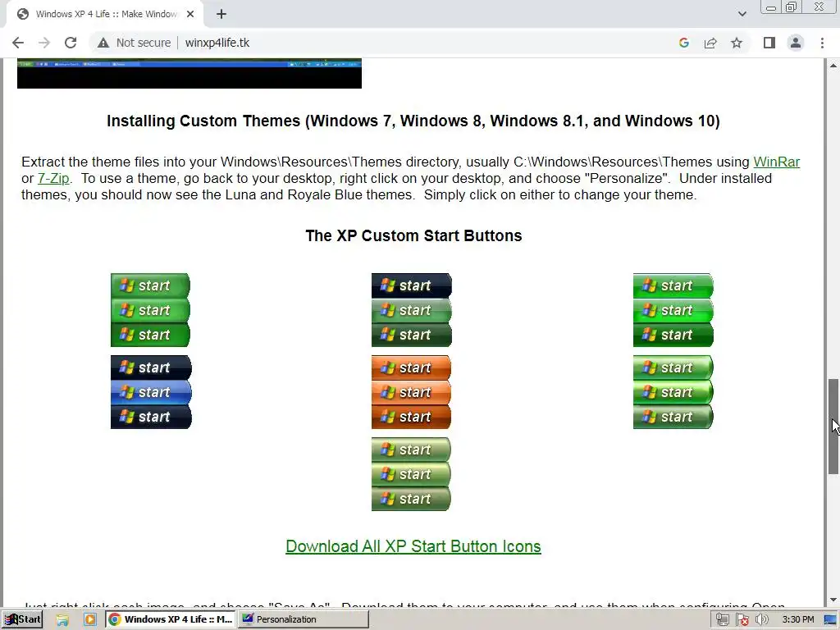Viewport: 840px width, 630px height.
Task: Launch the file explorer taskbar icon
Action: [62, 620]
